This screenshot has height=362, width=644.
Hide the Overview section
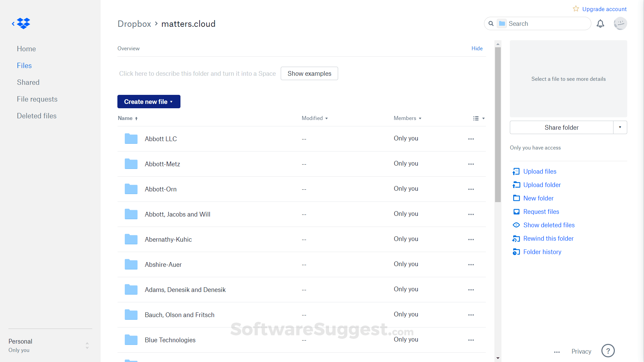tap(477, 49)
